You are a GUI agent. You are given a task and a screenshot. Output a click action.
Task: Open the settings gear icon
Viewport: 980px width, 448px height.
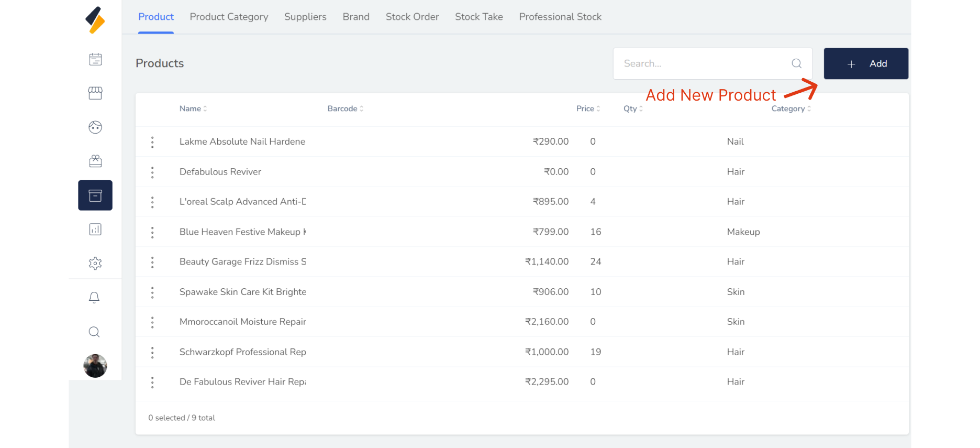click(x=95, y=264)
